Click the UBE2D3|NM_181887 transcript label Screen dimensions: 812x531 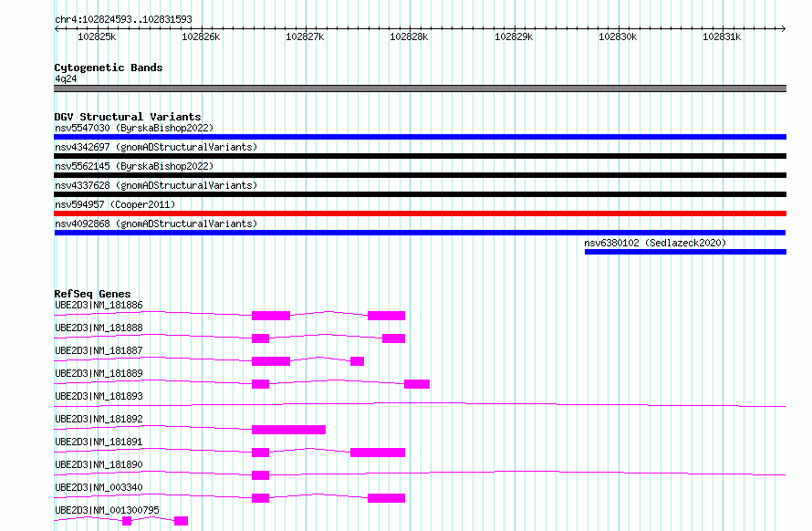[x=99, y=350]
